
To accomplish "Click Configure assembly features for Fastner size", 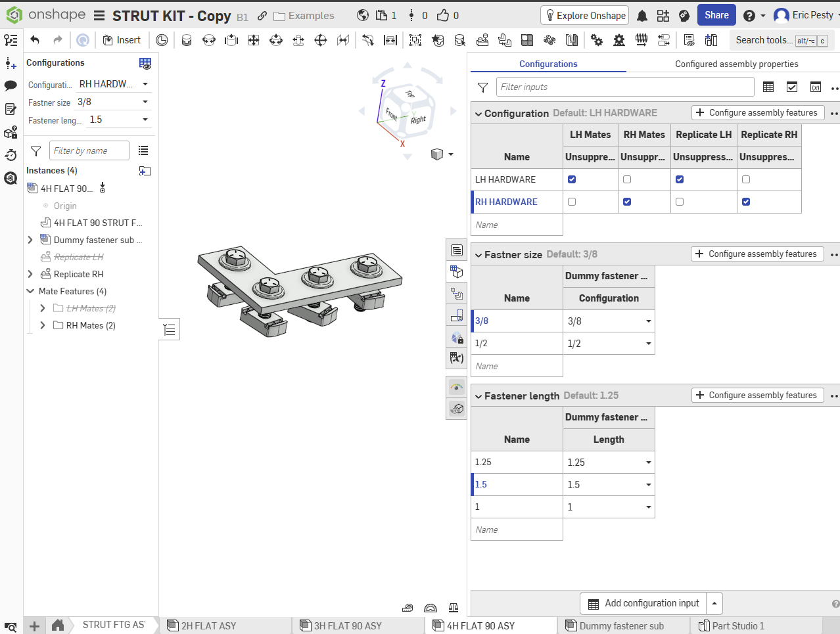I will pyautogui.click(x=757, y=254).
